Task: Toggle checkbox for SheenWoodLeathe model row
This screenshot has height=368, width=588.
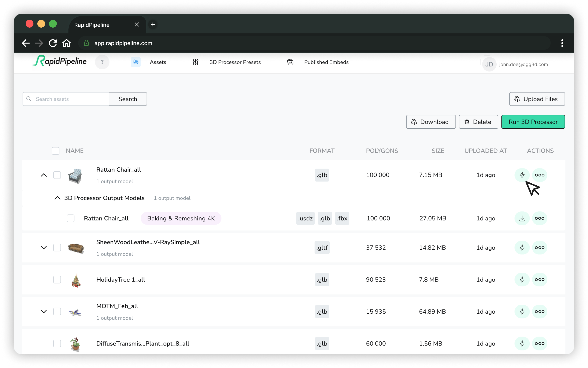Action: point(56,248)
